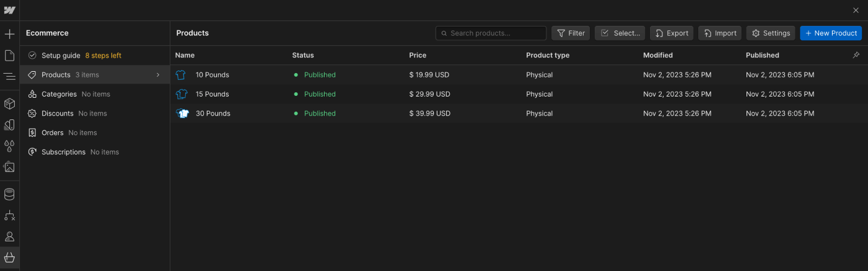Open the Components cube icon

pyautogui.click(x=9, y=103)
